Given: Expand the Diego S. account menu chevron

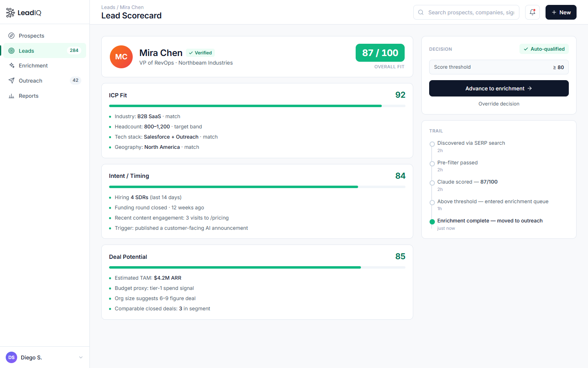Looking at the screenshot, I should click(x=80, y=357).
